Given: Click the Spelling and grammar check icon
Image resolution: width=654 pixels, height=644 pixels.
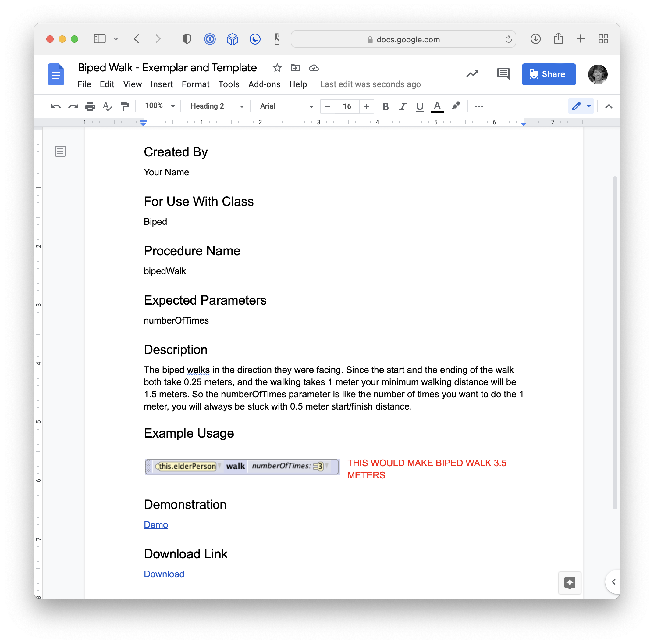Looking at the screenshot, I should pos(107,106).
